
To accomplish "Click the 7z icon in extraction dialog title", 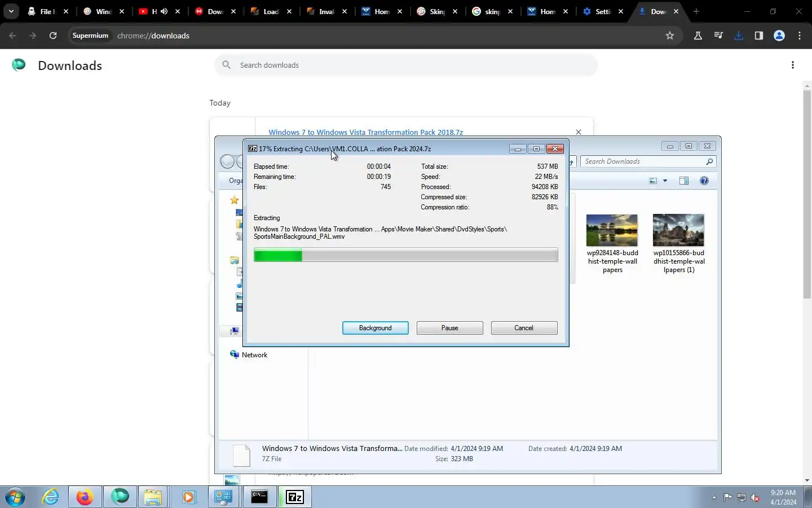I will (x=253, y=148).
